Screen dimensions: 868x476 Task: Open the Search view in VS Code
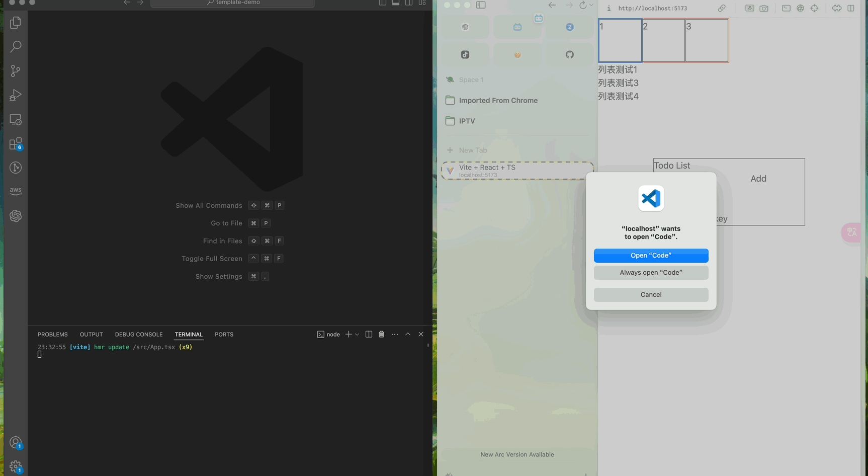click(x=16, y=47)
